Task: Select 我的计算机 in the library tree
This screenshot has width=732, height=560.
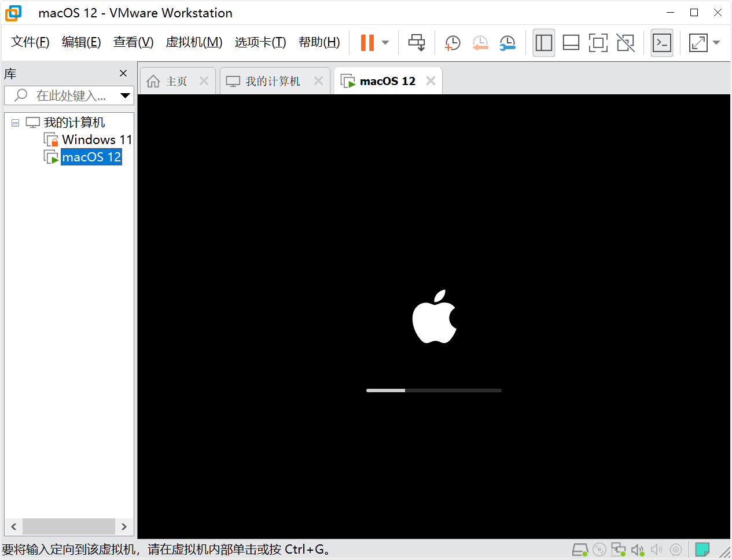Action: (x=74, y=123)
